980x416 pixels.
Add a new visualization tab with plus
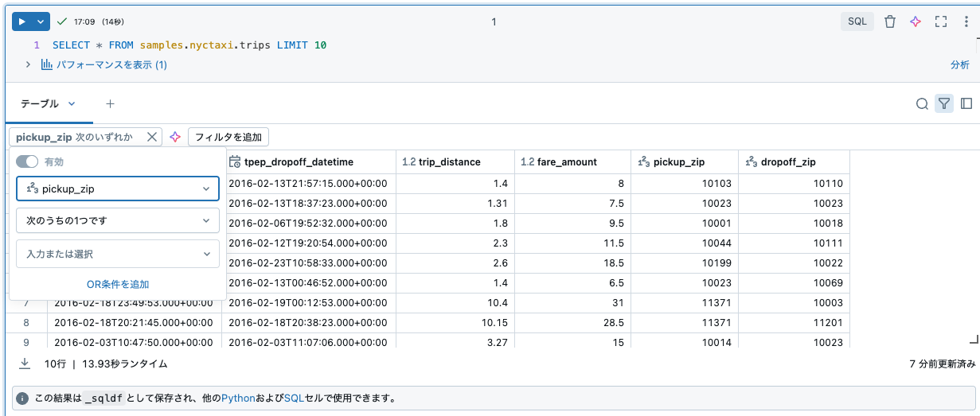pos(111,103)
